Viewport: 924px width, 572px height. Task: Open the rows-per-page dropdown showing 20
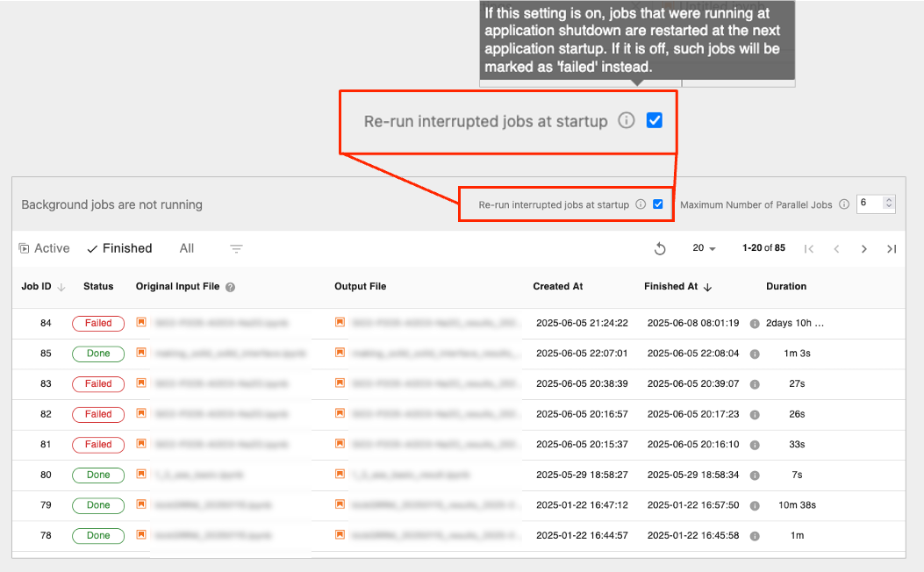tap(704, 249)
